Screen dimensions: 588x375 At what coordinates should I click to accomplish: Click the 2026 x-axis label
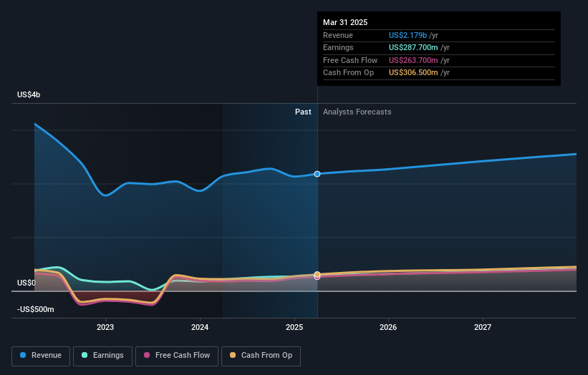[x=388, y=328]
